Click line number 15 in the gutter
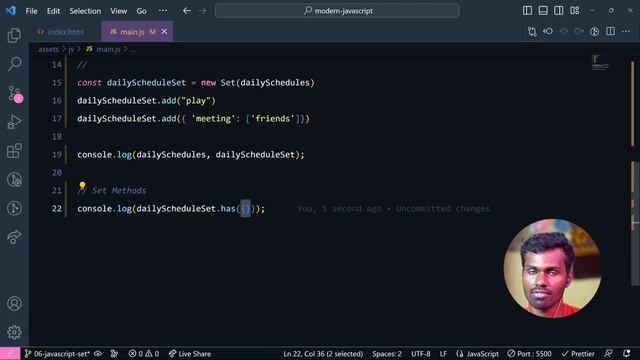 coord(57,82)
